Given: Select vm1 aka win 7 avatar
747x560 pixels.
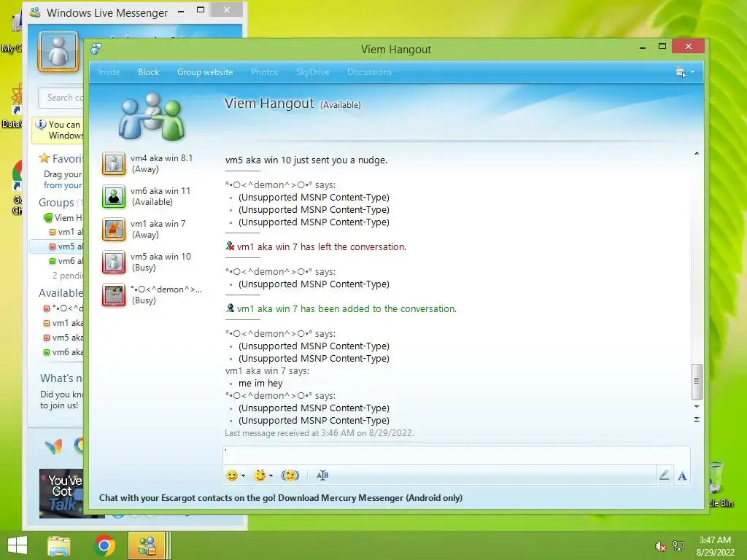Looking at the screenshot, I should (114, 229).
